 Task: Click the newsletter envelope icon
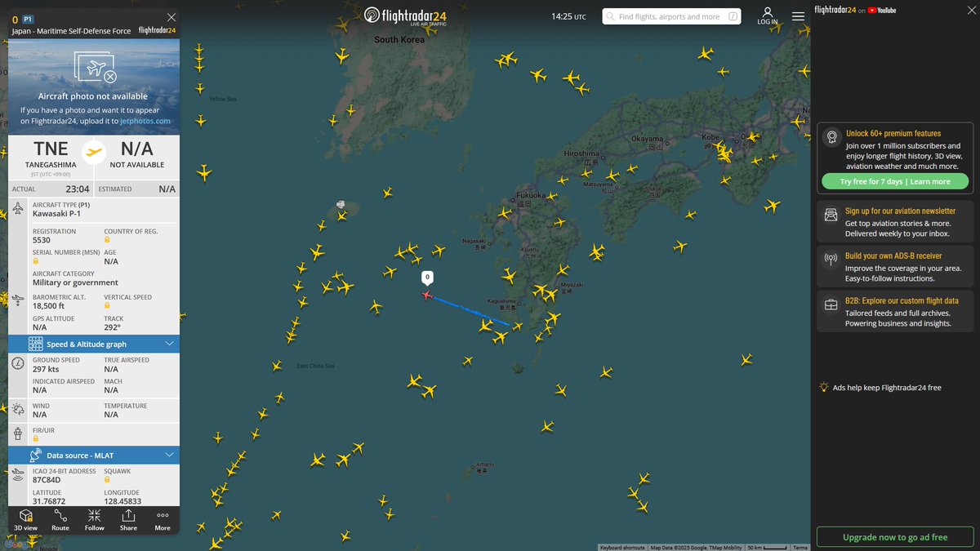click(831, 216)
